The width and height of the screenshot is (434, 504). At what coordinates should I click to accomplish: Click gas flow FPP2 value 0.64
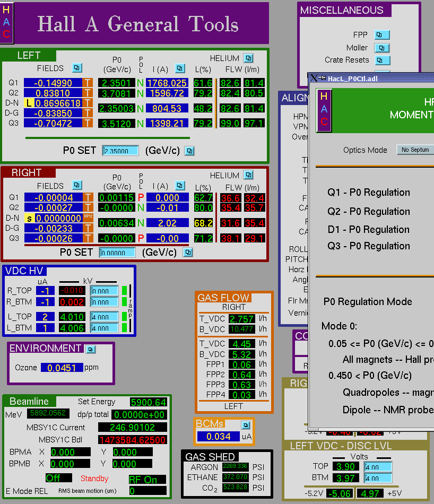pos(242,375)
